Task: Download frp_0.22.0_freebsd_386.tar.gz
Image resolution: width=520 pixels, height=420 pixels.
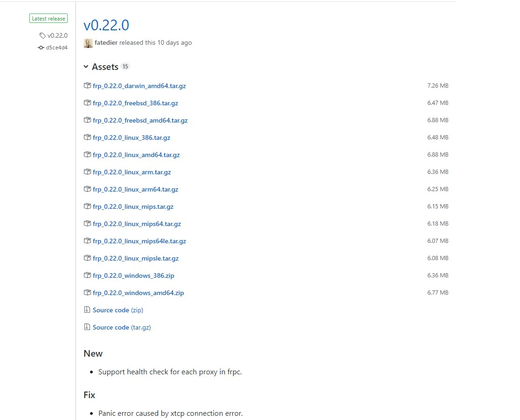Action: [x=135, y=103]
